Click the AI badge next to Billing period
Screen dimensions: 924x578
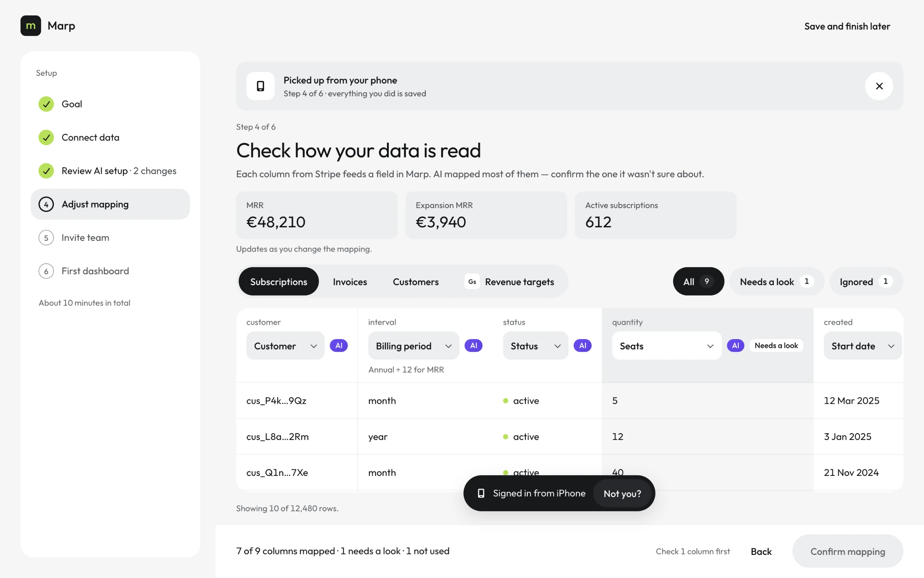[x=474, y=346]
